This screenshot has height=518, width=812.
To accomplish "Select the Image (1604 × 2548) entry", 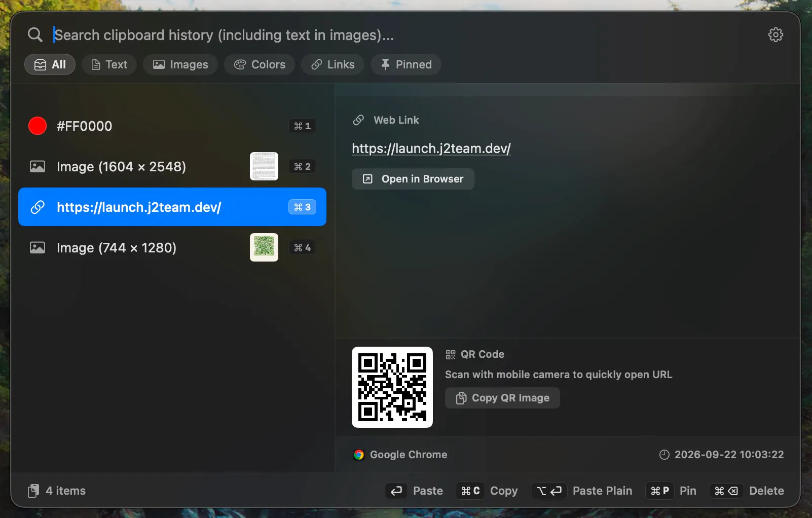I will pos(172,166).
